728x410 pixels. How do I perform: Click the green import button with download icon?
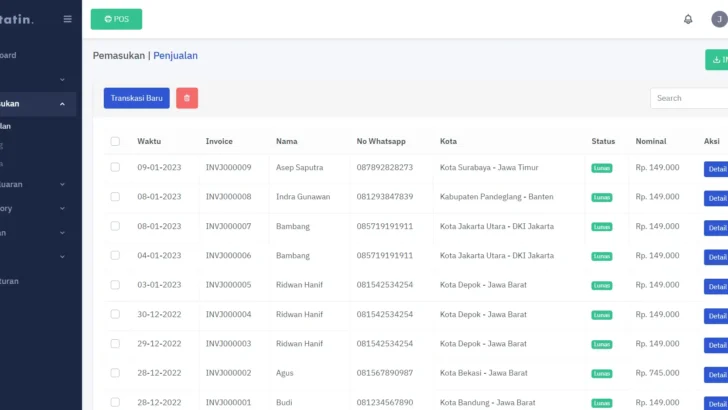point(716,60)
